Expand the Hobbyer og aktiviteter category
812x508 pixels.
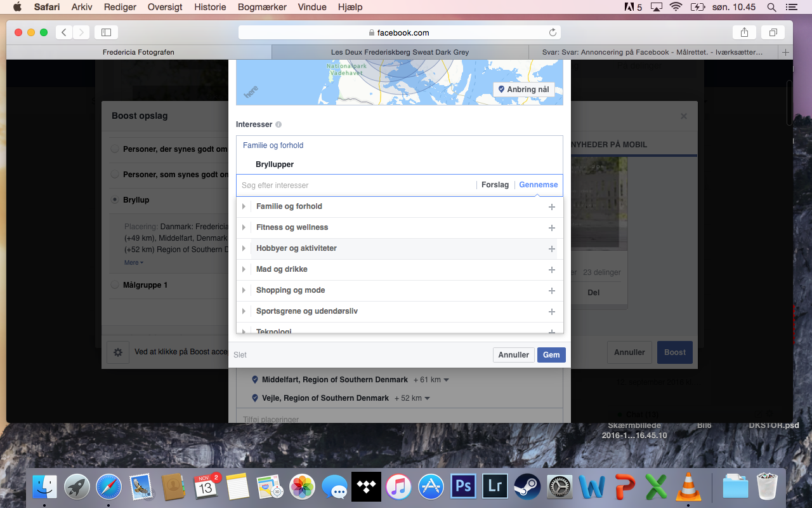(x=244, y=248)
